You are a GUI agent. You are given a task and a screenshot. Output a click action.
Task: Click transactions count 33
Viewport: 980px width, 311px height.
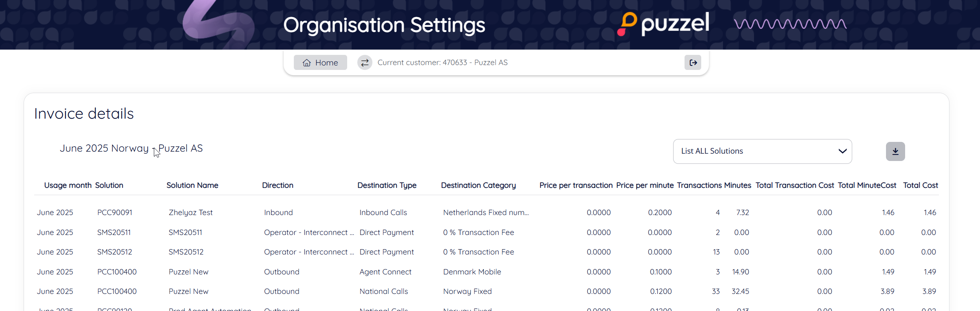click(x=716, y=291)
